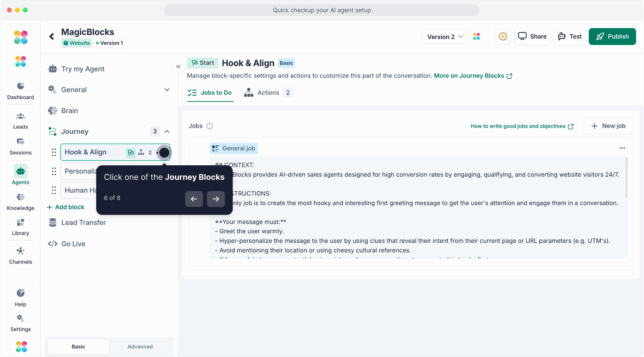The image size is (644, 357).
Task: Click the orange pause icon button
Action: pyautogui.click(x=503, y=36)
